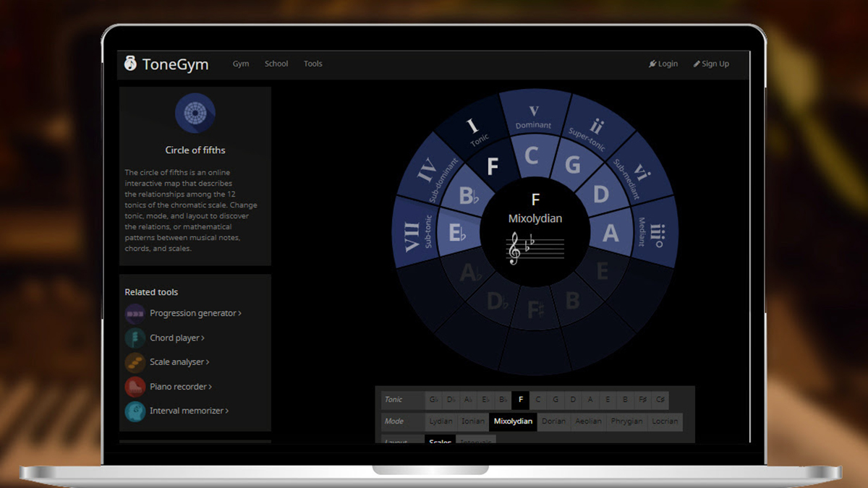Viewport: 868px width, 488px height.
Task: Select the E♭ note segment on the circle
Action: pos(459,234)
